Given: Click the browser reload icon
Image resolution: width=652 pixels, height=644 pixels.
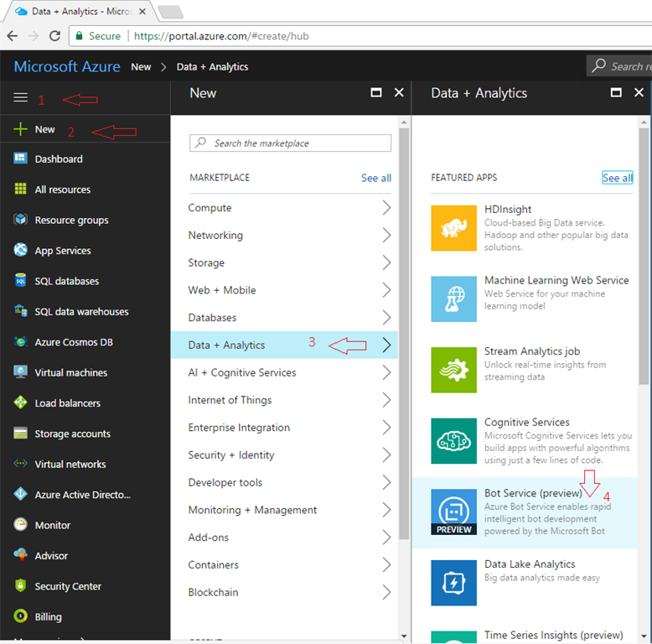Looking at the screenshot, I should click(54, 36).
